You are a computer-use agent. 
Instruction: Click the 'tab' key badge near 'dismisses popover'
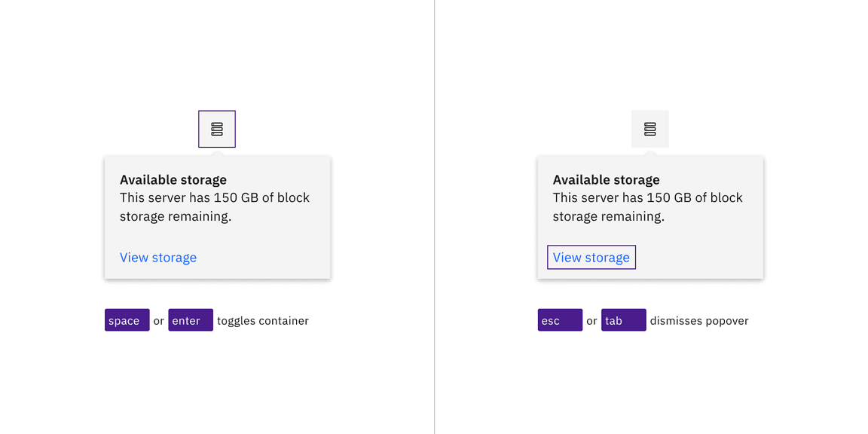[x=623, y=319]
